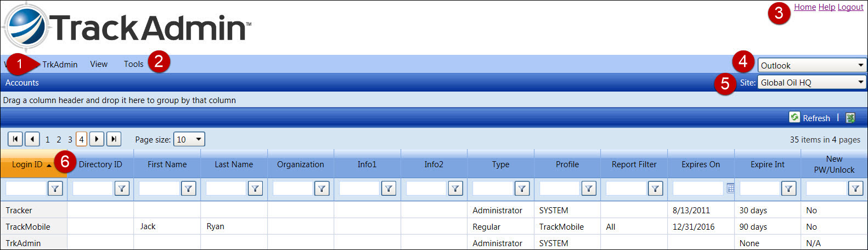Click the Logout link
This screenshot has height=250, width=868.
click(850, 7)
